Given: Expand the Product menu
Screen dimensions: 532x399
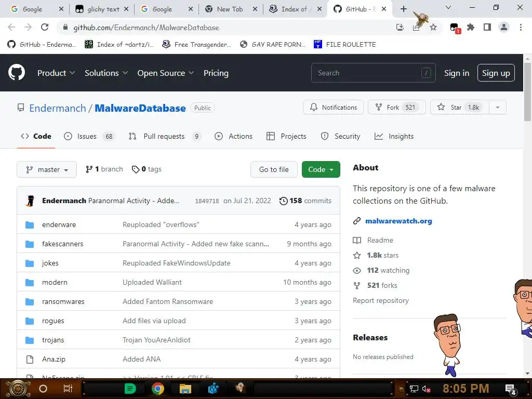Looking at the screenshot, I should point(56,73).
